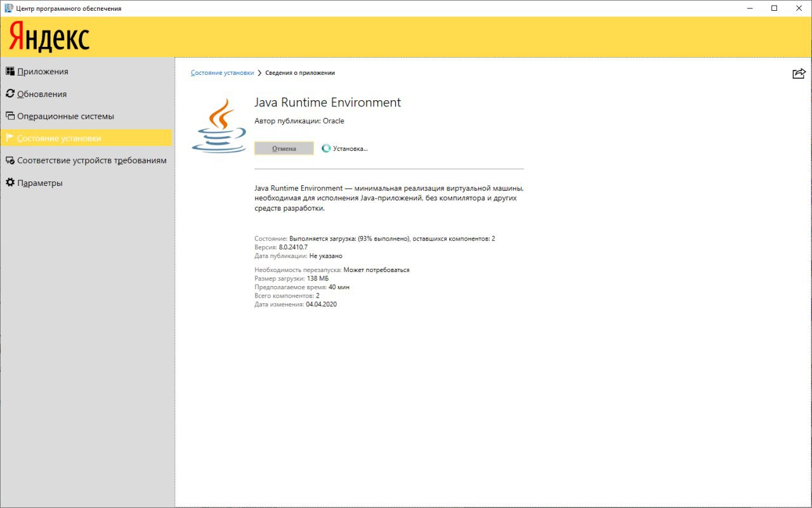
Task: Click the 138 МБ download size
Action: pyautogui.click(x=318, y=278)
